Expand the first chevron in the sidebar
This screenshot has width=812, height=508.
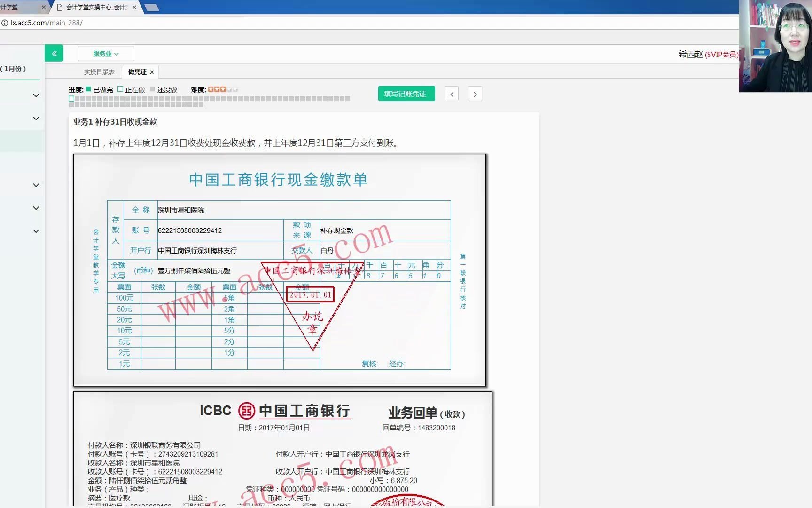tap(36, 95)
